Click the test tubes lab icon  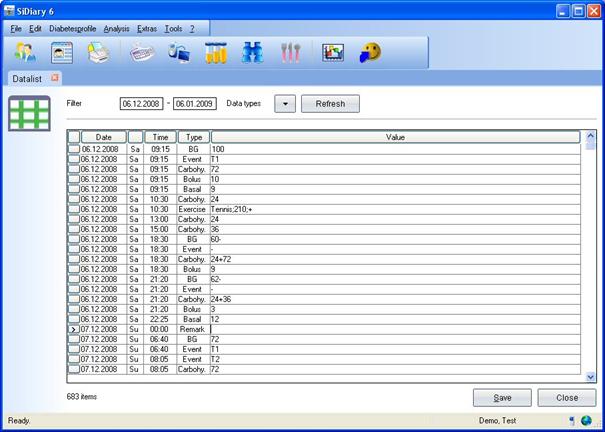click(216, 52)
